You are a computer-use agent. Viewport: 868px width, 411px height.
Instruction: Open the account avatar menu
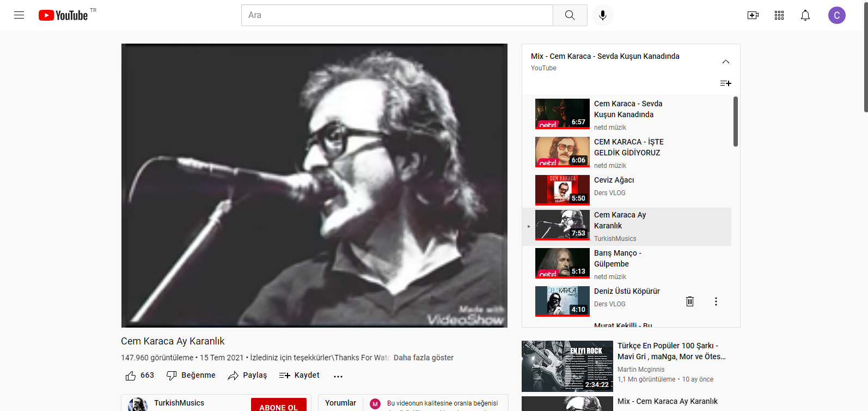[837, 15]
